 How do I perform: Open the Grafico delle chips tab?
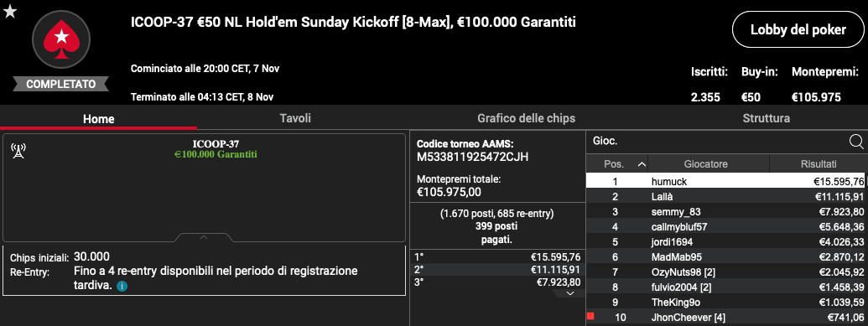pyautogui.click(x=526, y=118)
